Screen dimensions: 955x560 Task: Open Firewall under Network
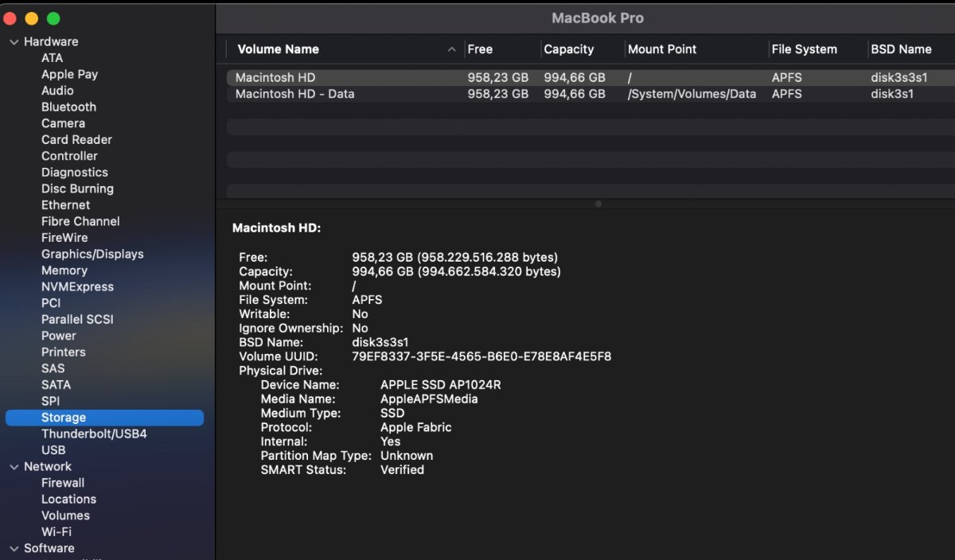point(63,483)
